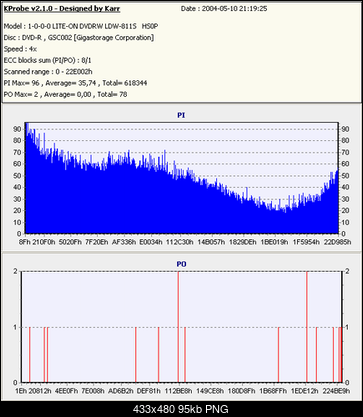Image resolution: width=363 pixels, height=417 pixels.
Task: Click PI axis label 5020Fh
Action: pos(70,242)
